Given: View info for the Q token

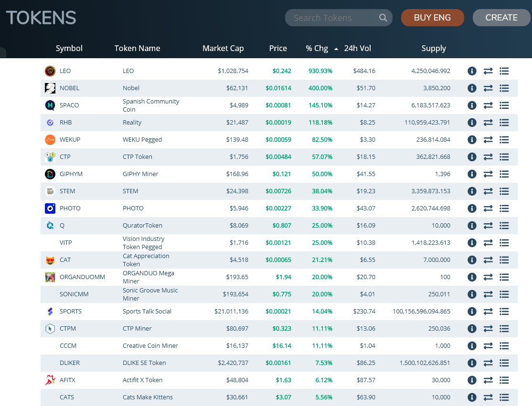Looking at the screenshot, I should click(472, 226).
